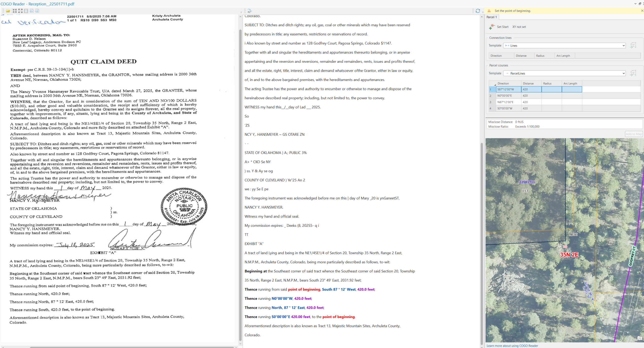Select direction cell S87°12'00"W in row 1

508,89
